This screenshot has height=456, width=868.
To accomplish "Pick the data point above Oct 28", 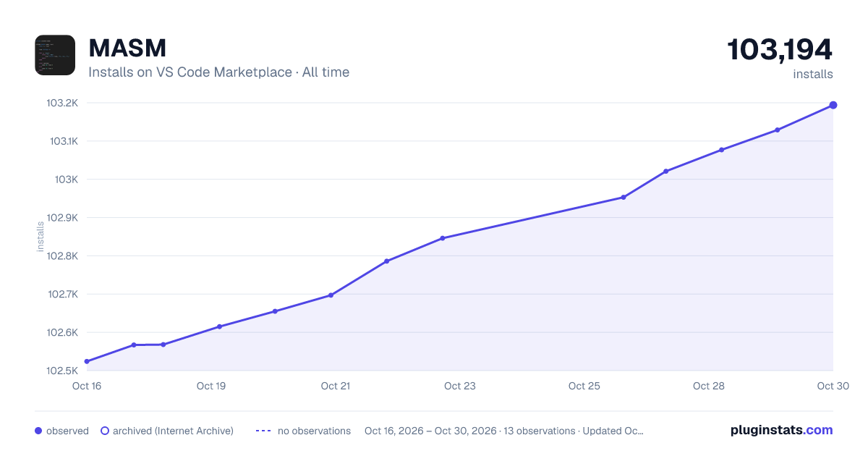I will coord(721,150).
